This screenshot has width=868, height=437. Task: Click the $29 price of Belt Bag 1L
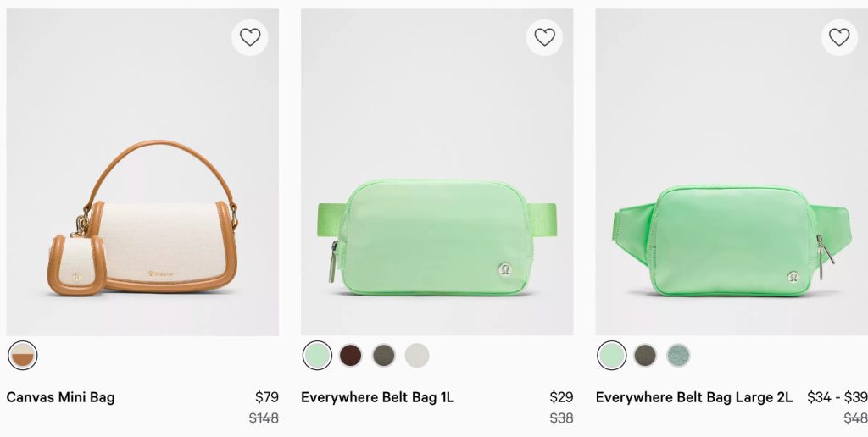point(561,397)
